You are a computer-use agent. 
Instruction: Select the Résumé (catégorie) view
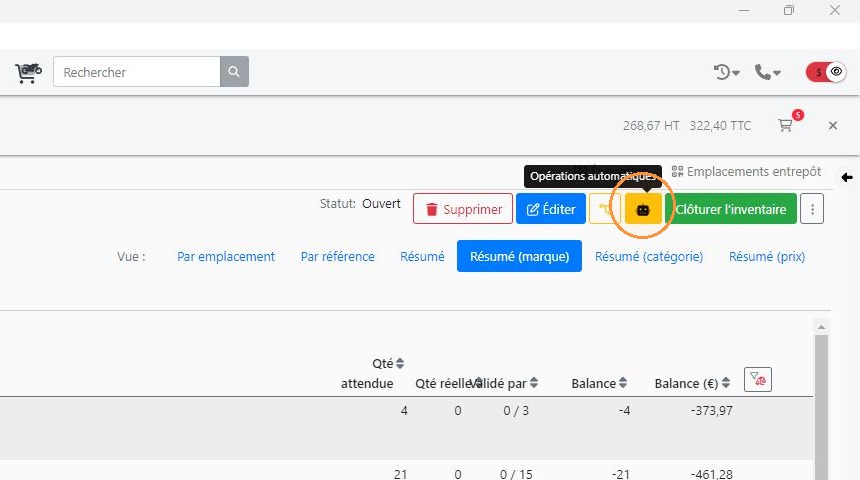pos(649,256)
